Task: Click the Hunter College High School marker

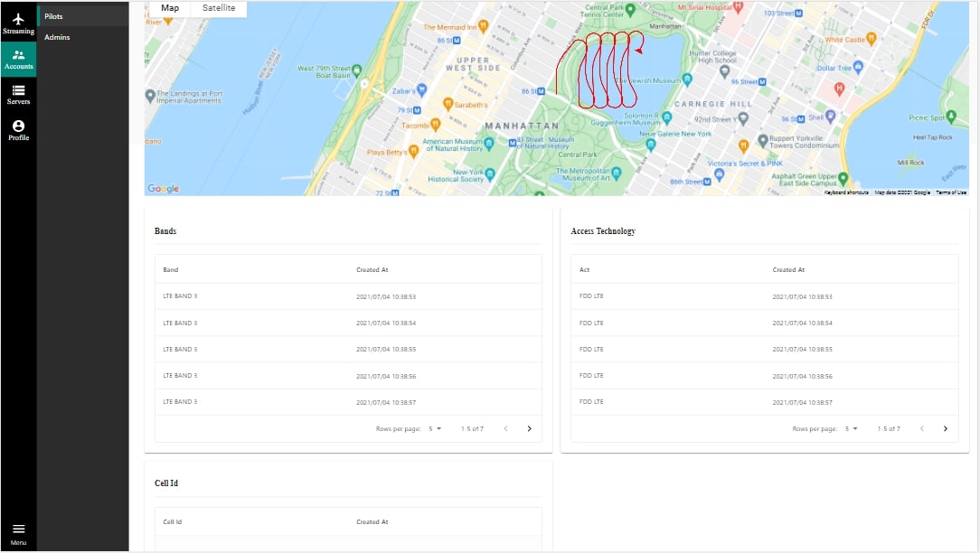Action: (724, 70)
